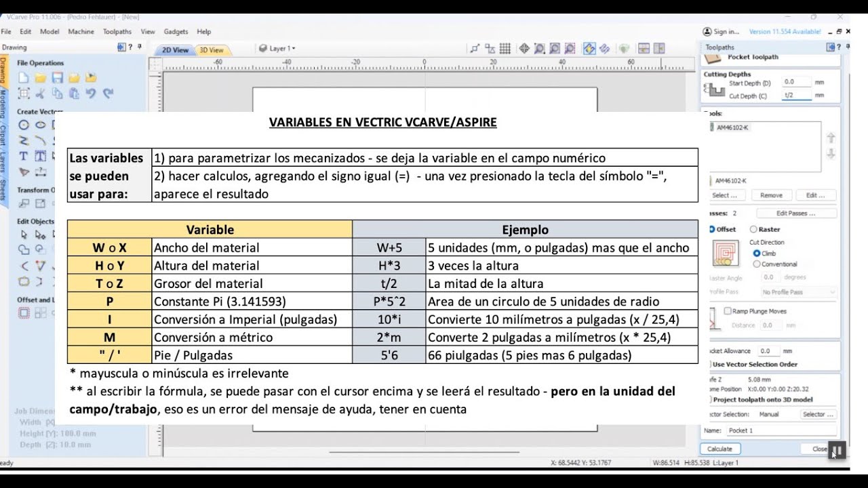Screen dimensions: 868x488
Task: Click the Start Depth input field
Action: 795,82
